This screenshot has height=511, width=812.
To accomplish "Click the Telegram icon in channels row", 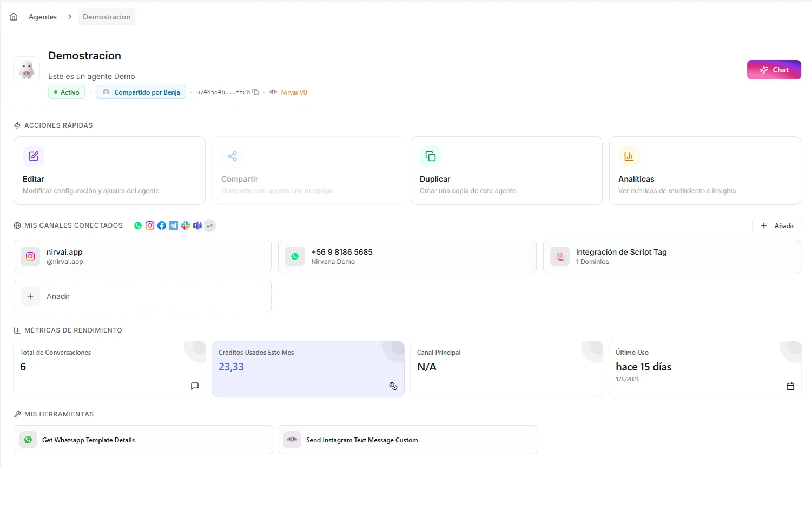I will click(174, 225).
